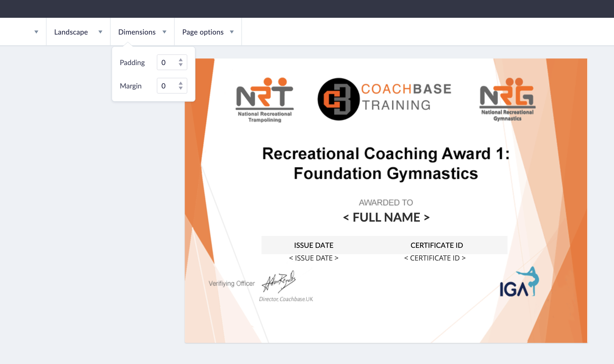
Task: Select the Coachbase CB circular logo
Action: coord(338,99)
